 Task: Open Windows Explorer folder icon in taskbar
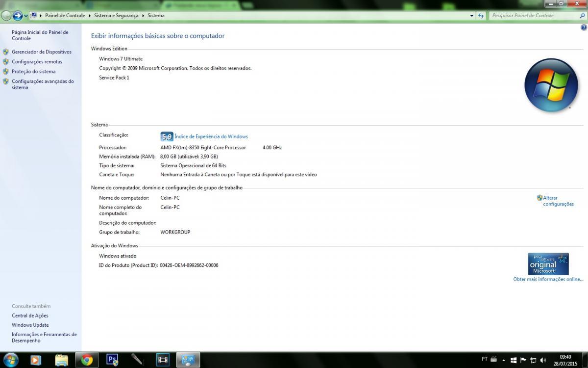(61, 360)
